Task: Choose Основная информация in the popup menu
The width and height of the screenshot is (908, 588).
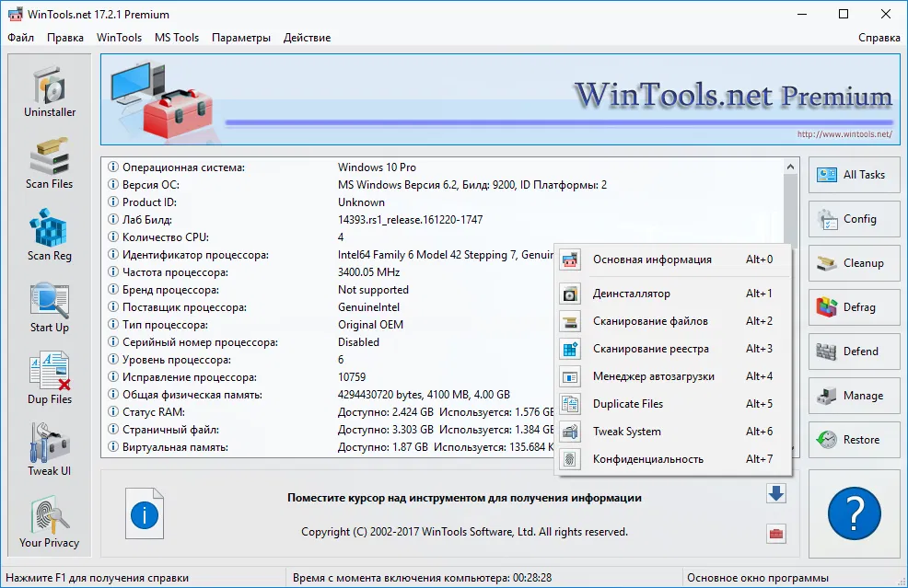Action: click(x=672, y=259)
